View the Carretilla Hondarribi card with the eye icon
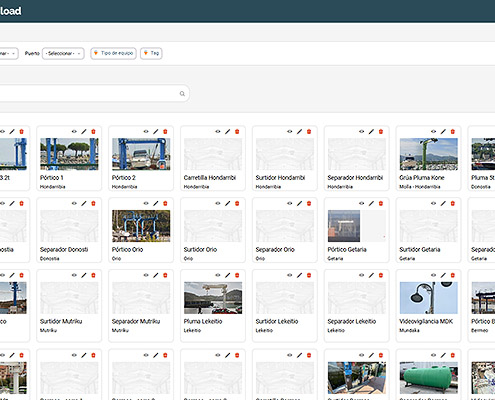 (x=218, y=132)
